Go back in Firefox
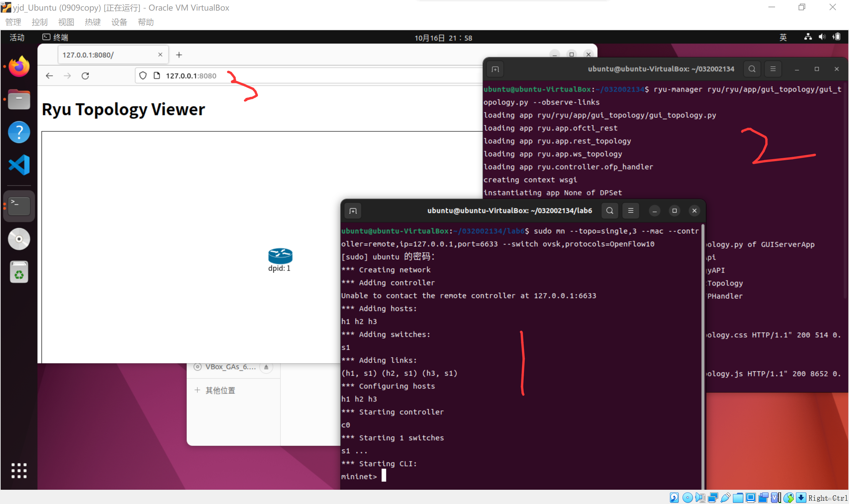 pos(50,76)
